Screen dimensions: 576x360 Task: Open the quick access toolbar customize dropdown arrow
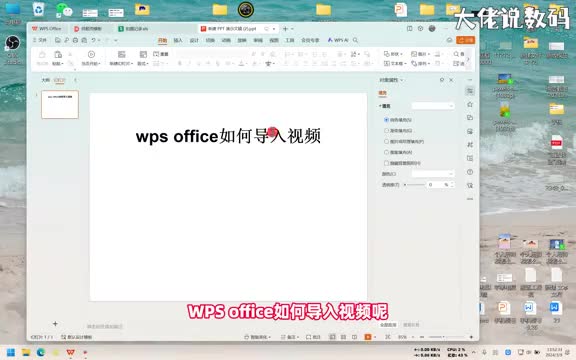(x=116, y=40)
